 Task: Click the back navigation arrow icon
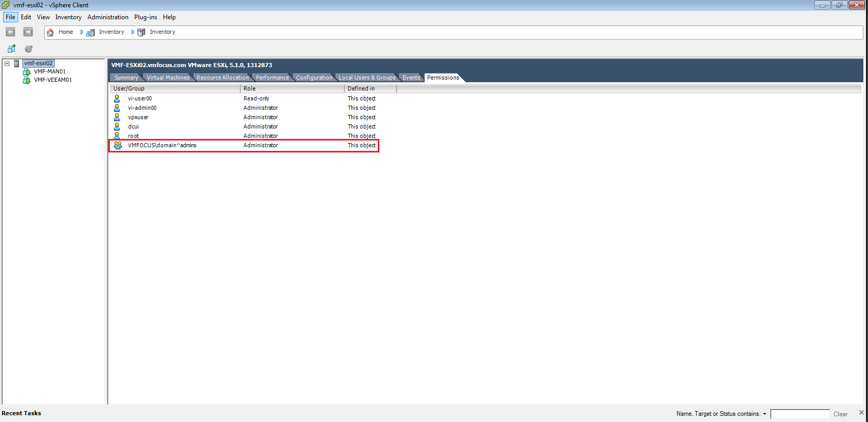10,32
